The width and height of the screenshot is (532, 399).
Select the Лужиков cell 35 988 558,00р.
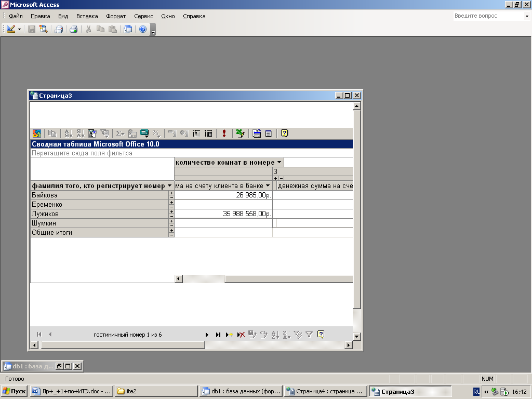[x=223, y=214]
